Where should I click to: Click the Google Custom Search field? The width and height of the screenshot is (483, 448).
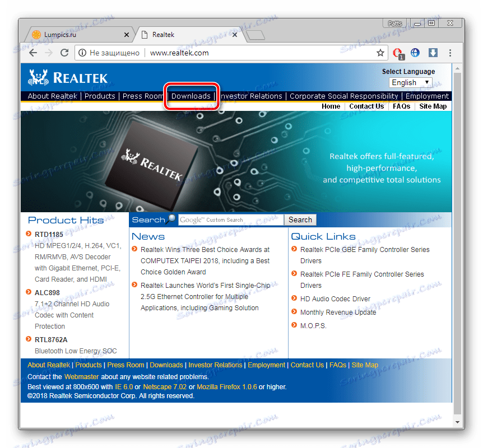pyautogui.click(x=231, y=220)
